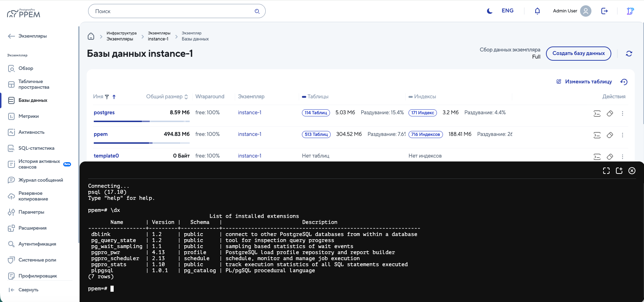Expand the terminal to fullscreen
The width and height of the screenshot is (644, 302).
tap(606, 171)
